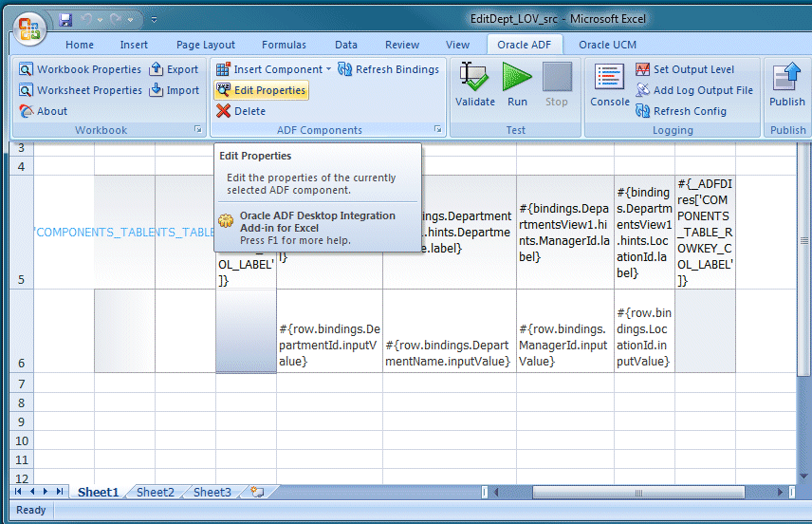
Task: Delete the selected ADF component
Action: pyautogui.click(x=241, y=111)
